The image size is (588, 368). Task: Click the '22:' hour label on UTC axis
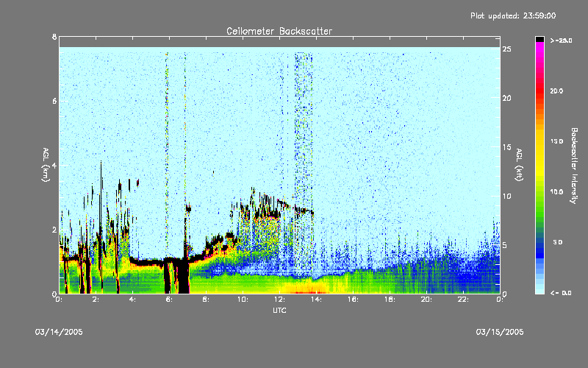[x=463, y=300]
